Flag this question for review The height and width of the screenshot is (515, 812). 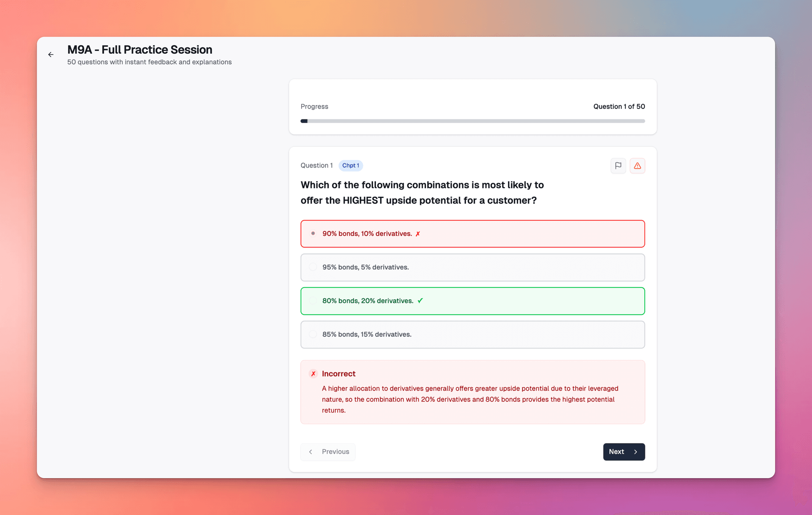(618, 165)
